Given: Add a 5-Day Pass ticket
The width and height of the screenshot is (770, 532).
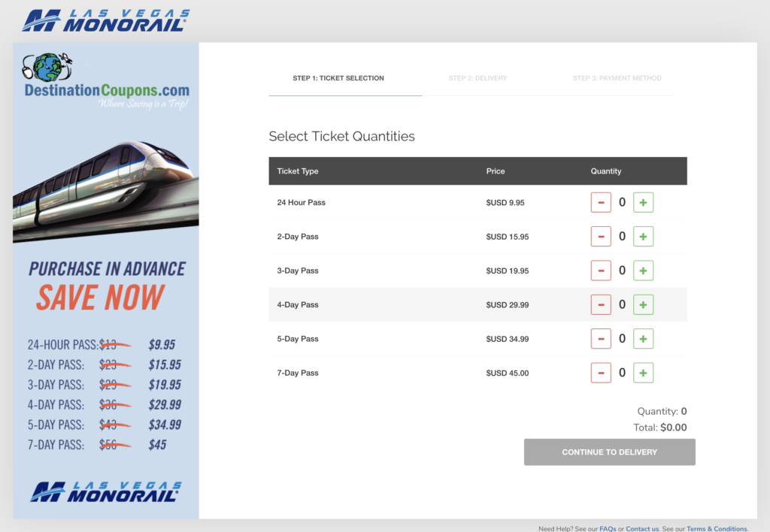Looking at the screenshot, I should click(x=643, y=339).
